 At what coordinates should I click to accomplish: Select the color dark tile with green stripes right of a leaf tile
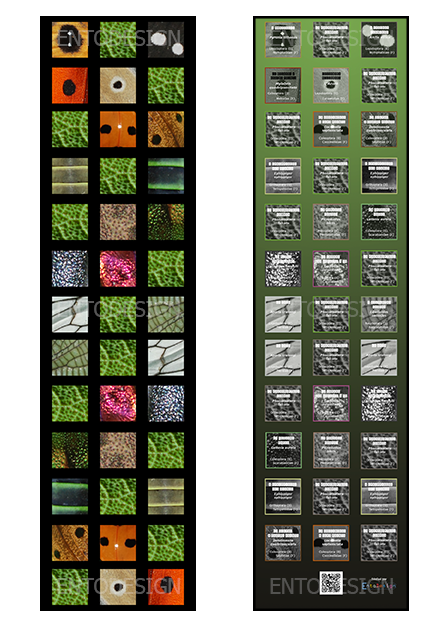(166, 176)
